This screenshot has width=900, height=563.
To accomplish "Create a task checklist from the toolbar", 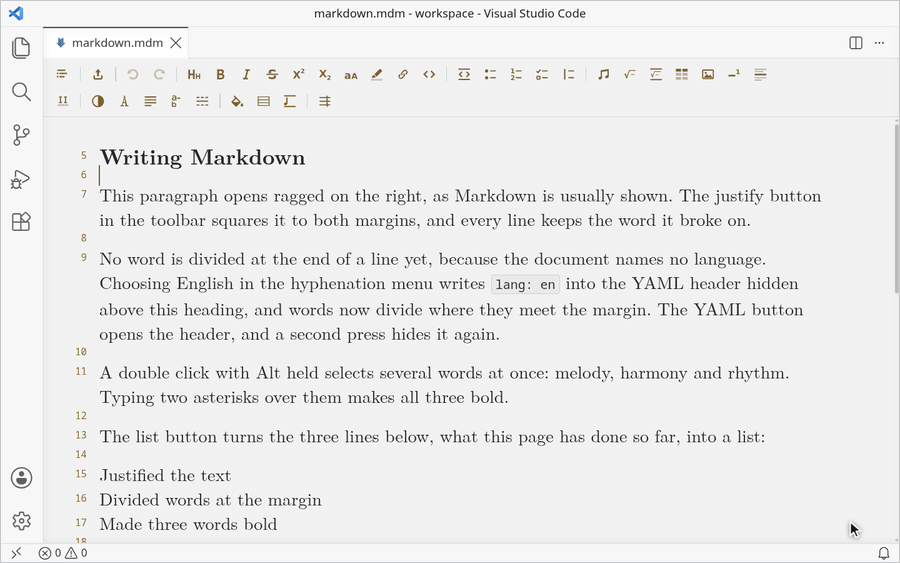I will coord(542,74).
